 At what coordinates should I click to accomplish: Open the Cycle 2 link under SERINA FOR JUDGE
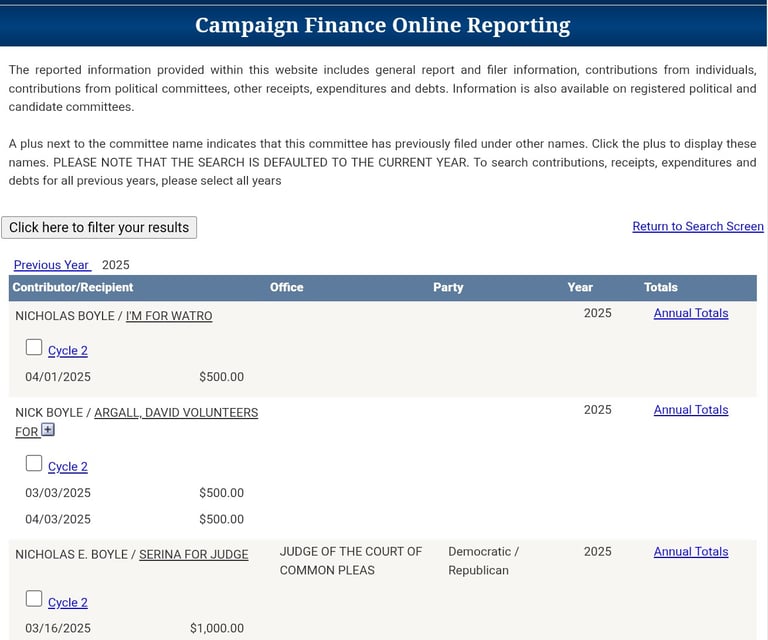(x=68, y=602)
